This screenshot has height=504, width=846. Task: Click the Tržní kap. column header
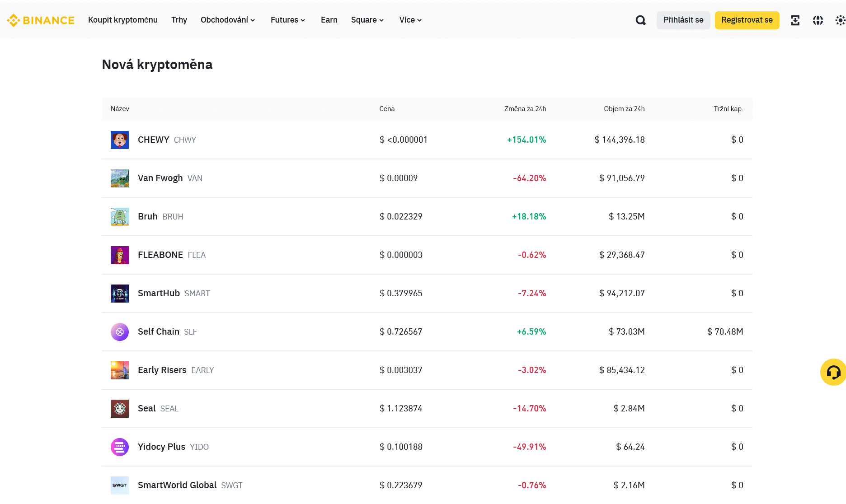coord(728,109)
